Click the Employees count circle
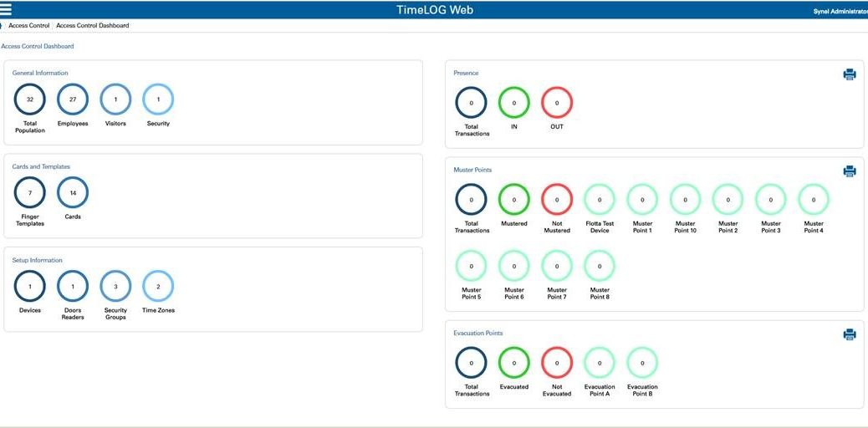Screen dimensions: 868x428 73,99
